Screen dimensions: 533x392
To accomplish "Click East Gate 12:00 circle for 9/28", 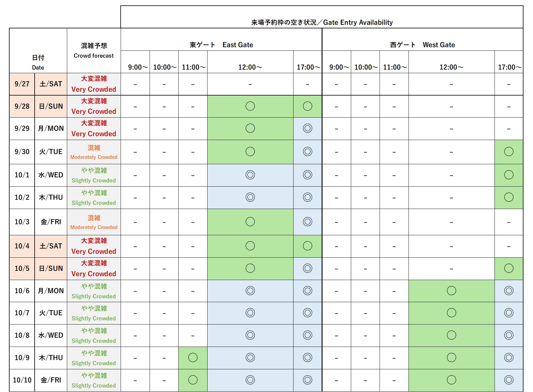I will point(250,106).
